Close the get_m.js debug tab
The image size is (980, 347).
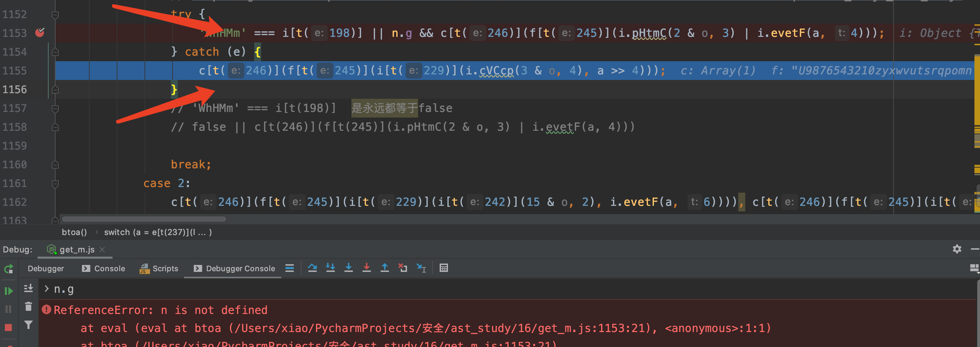(102, 250)
